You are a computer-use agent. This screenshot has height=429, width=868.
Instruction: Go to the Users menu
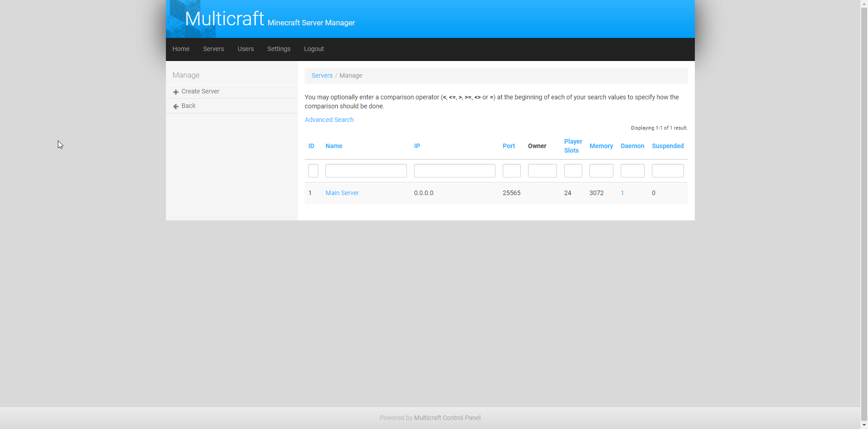click(x=245, y=49)
